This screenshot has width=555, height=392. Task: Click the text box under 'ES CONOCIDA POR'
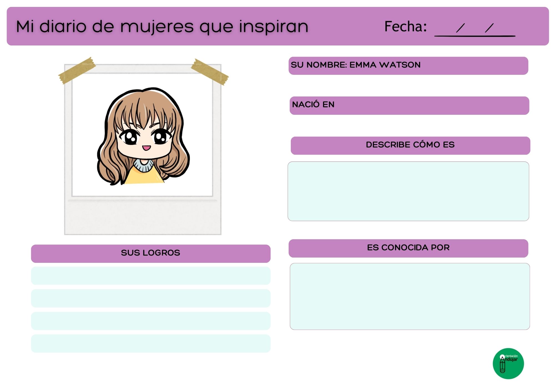point(410,296)
